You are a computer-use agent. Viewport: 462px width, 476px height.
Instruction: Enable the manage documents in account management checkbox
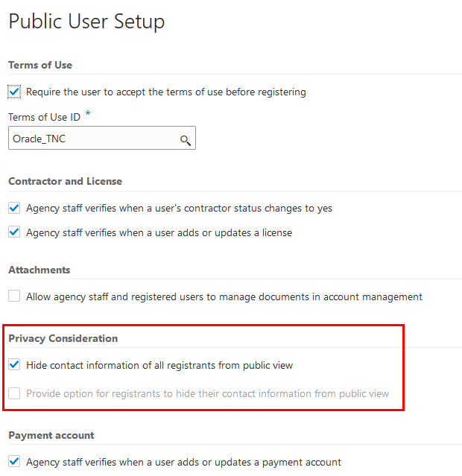pos(14,296)
